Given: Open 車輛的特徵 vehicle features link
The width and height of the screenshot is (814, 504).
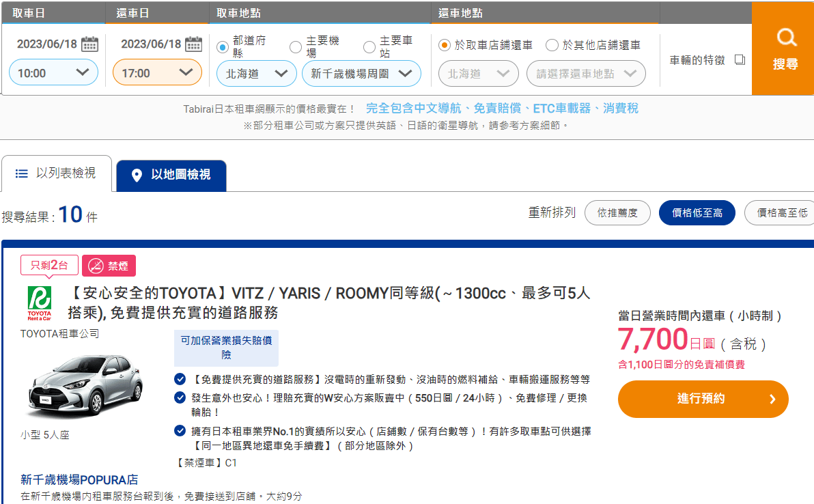Looking at the screenshot, I should click(x=697, y=60).
